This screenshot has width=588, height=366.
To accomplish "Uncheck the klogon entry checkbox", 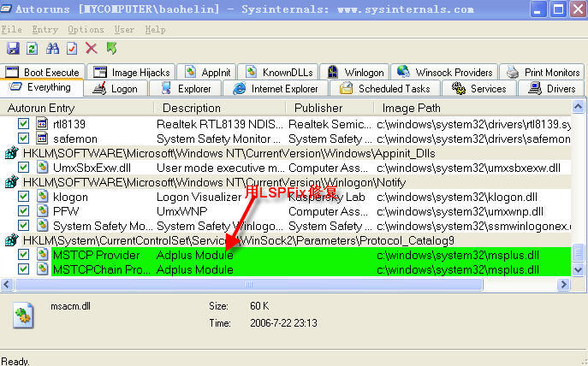I will [x=23, y=197].
